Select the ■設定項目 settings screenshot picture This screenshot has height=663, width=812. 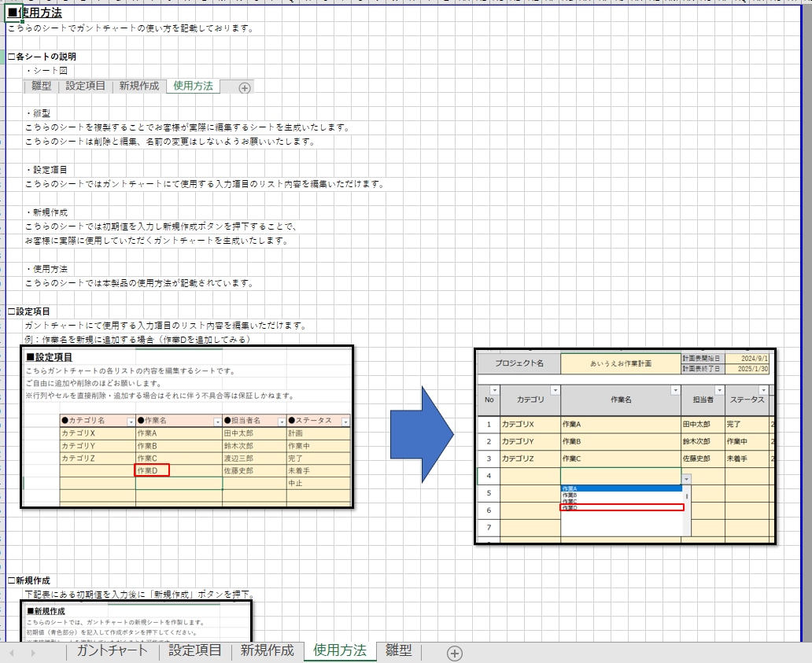[x=187, y=427]
